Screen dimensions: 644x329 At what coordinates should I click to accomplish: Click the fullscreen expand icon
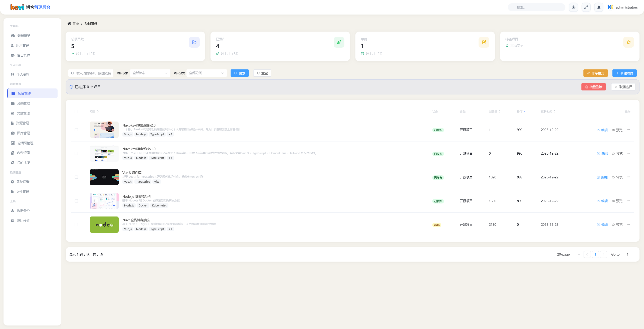tap(586, 7)
